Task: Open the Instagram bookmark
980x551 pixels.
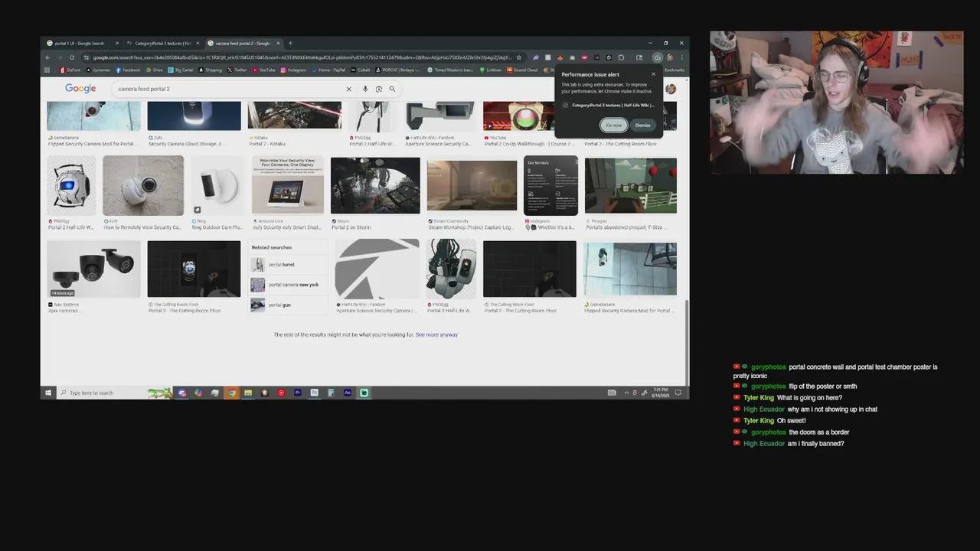Action: tap(294, 70)
